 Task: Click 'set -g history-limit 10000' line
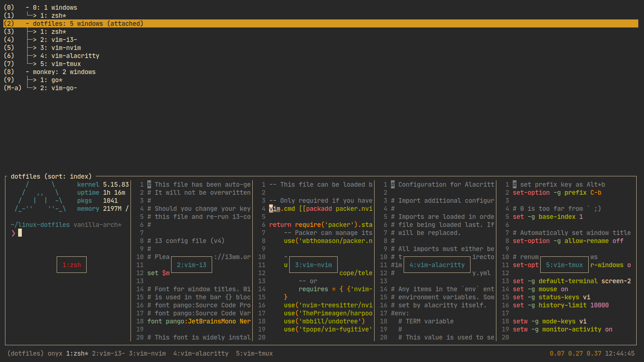tap(561, 305)
